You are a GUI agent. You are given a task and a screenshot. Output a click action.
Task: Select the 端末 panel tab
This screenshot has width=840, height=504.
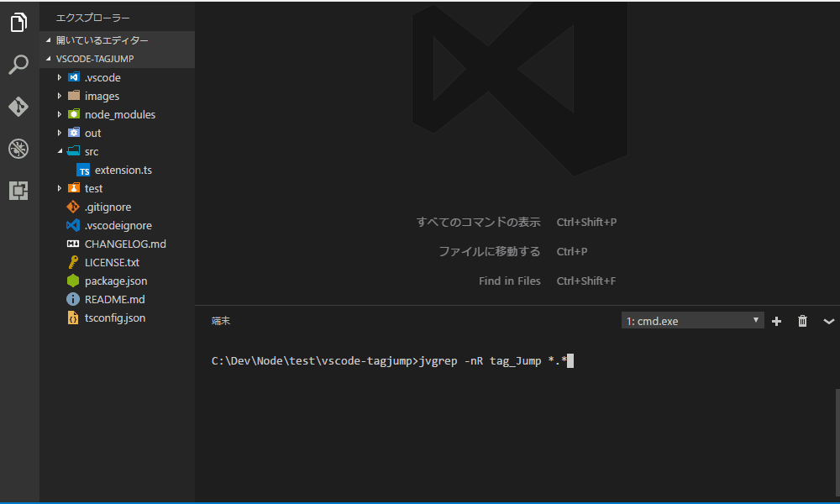[x=221, y=321]
